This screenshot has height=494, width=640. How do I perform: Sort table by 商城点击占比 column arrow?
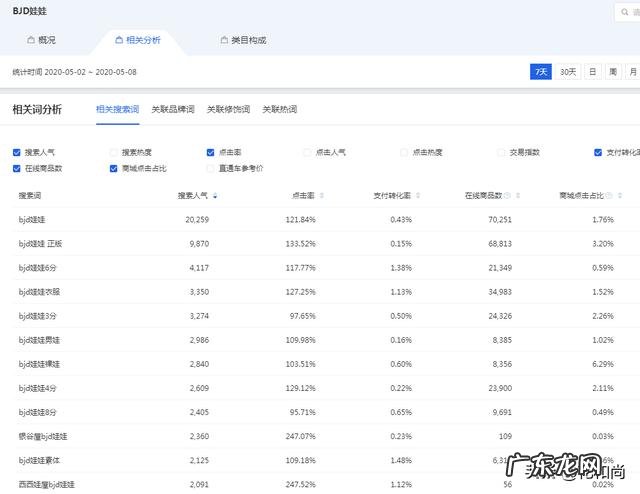620,196
